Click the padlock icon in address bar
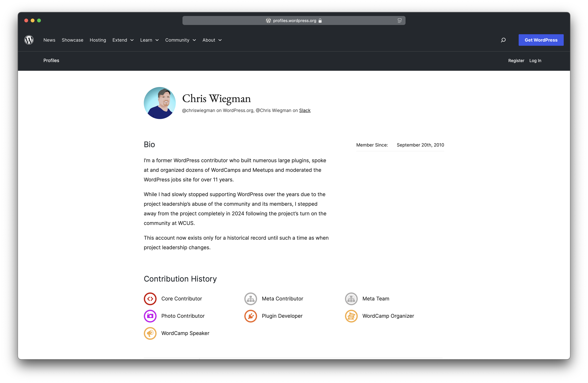Screen dimensions: 588x383 [x=320, y=20]
